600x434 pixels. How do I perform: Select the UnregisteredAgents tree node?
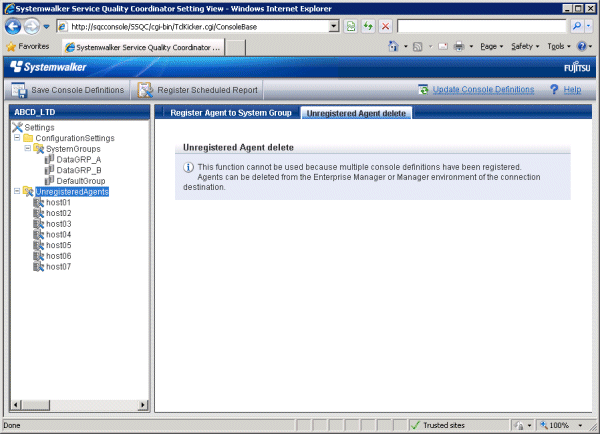point(72,192)
